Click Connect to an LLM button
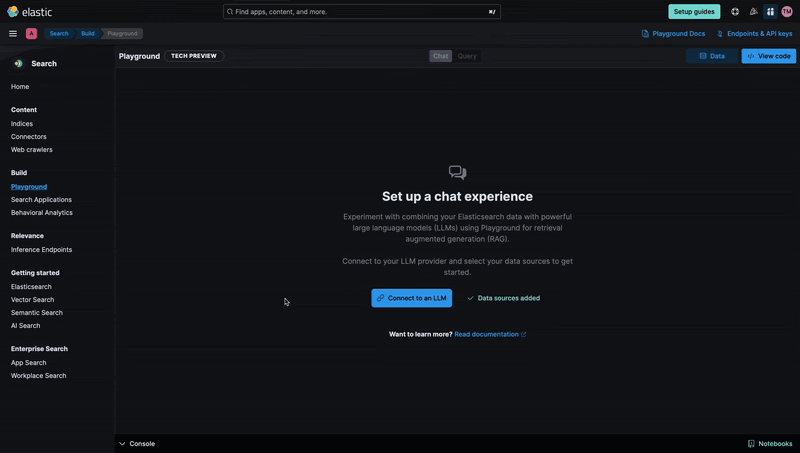This screenshot has width=800, height=453. coord(412,298)
